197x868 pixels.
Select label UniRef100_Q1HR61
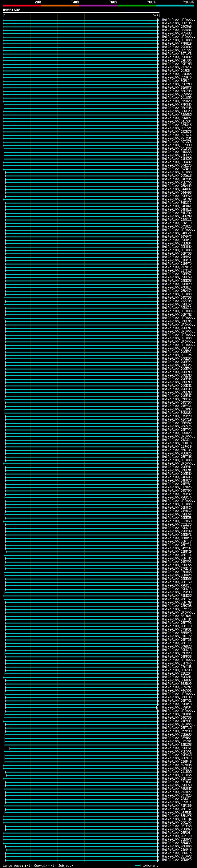177,257
